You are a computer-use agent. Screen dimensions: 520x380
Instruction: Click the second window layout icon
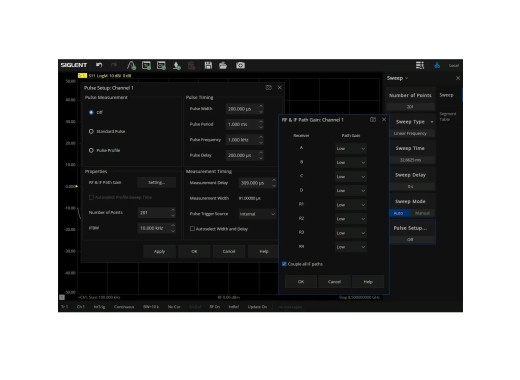(x=161, y=65)
